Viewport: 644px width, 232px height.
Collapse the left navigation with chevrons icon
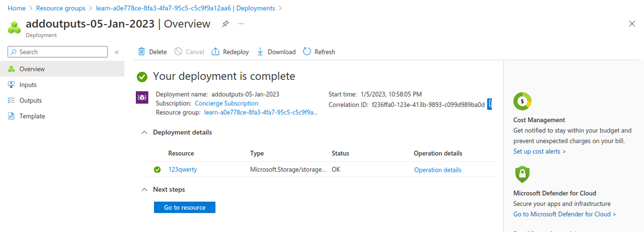click(x=117, y=52)
